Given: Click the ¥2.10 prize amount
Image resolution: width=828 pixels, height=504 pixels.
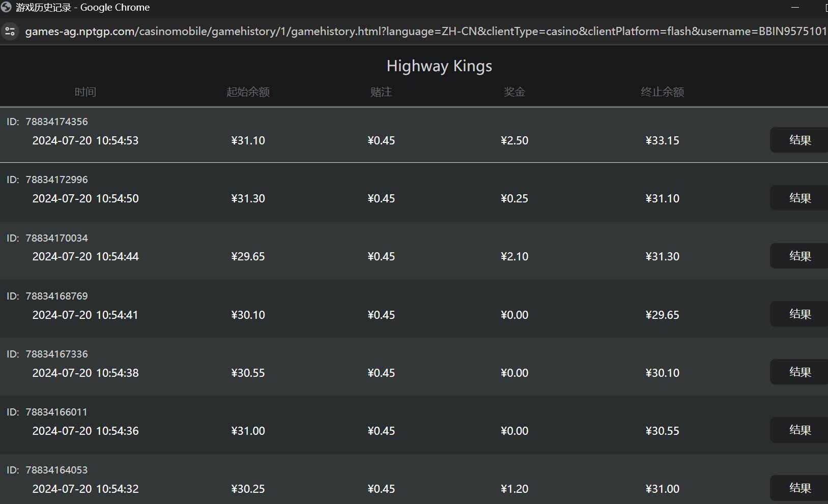Looking at the screenshot, I should [514, 256].
